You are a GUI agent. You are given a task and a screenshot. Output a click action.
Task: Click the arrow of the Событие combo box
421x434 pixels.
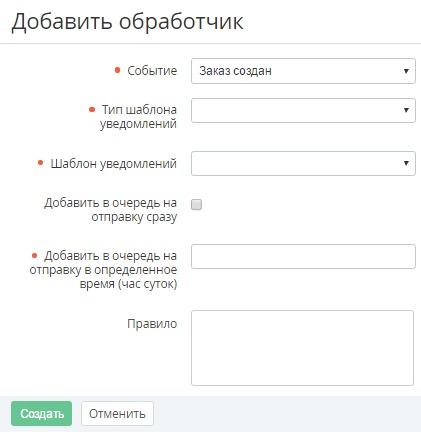(x=406, y=71)
